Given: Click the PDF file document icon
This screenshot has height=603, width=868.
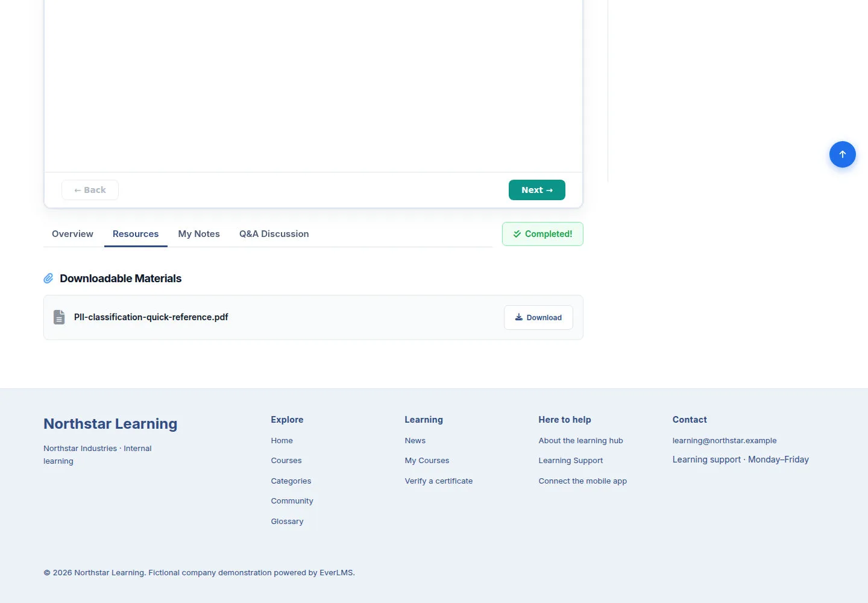Looking at the screenshot, I should (59, 317).
